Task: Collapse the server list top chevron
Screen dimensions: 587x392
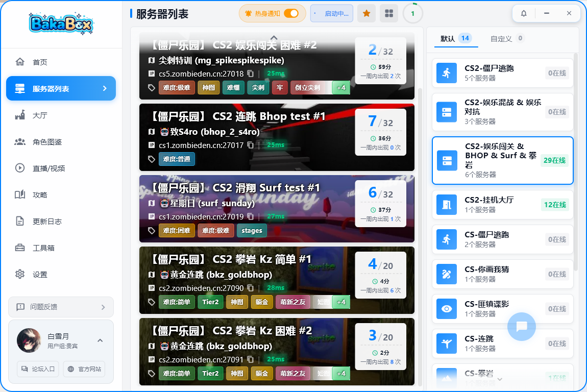Action: pos(274,37)
